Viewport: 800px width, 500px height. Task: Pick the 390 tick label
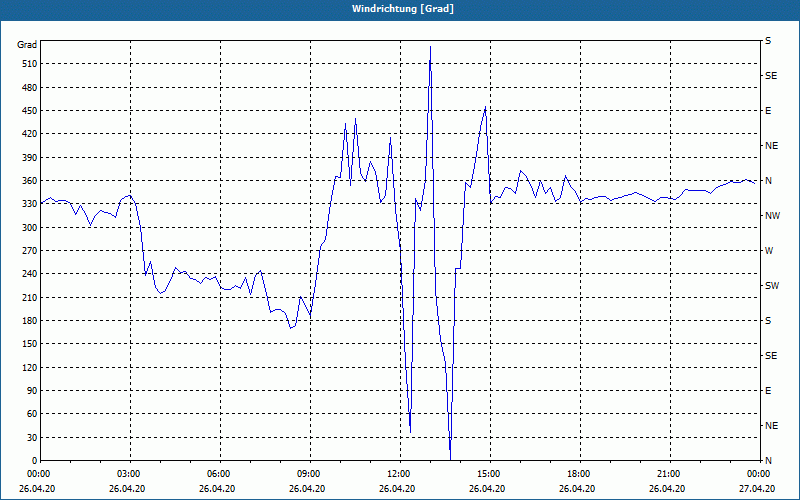click(29, 158)
